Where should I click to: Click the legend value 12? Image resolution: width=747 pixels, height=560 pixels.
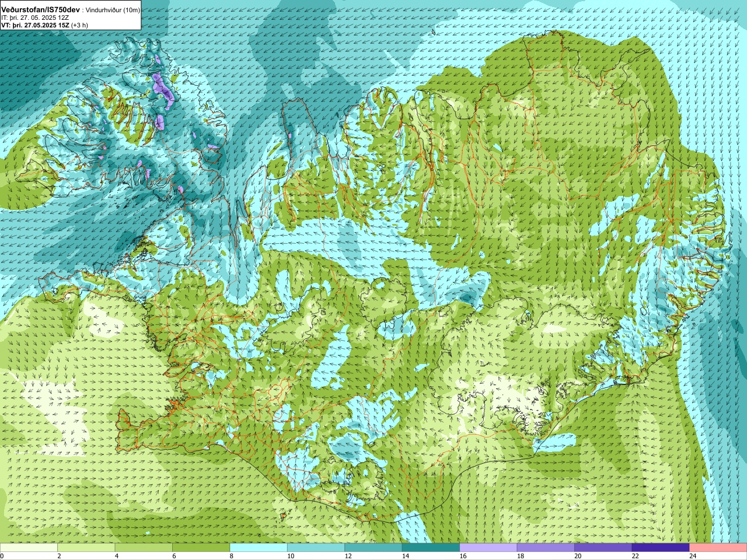click(x=348, y=556)
